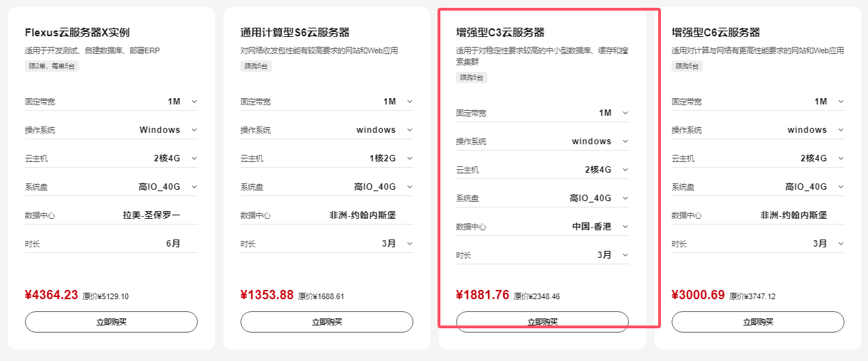
Task: Open operating system dropdown in C3 card
Action: [x=542, y=141]
